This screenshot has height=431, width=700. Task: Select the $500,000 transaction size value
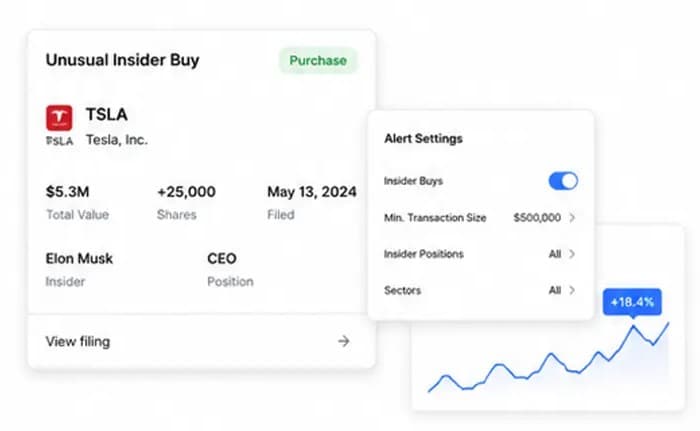[x=537, y=218]
